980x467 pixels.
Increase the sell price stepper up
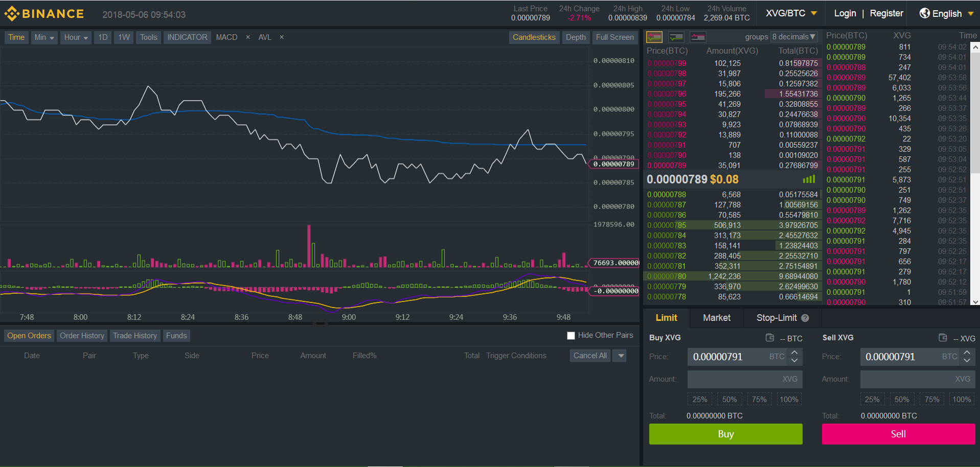pyautogui.click(x=967, y=353)
